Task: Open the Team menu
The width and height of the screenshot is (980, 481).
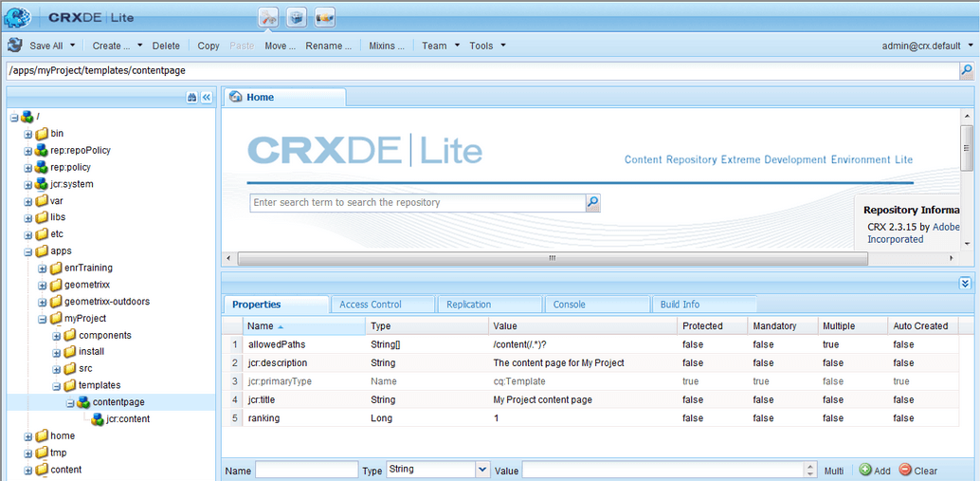Action: [x=441, y=46]
